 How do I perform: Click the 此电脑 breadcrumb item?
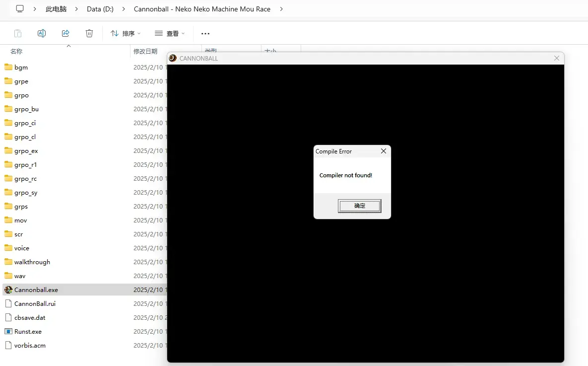pyautogui.click(x=56, y=9)
